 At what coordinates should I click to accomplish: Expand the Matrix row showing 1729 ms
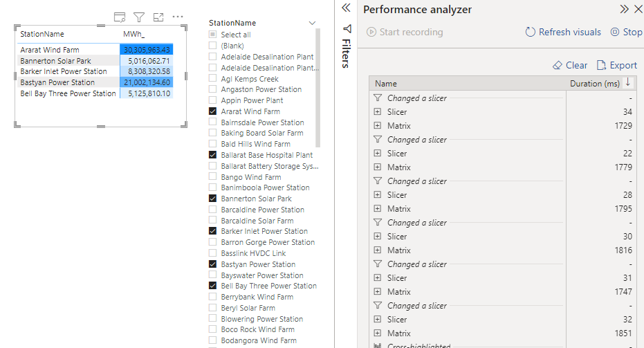coord(378,126)
